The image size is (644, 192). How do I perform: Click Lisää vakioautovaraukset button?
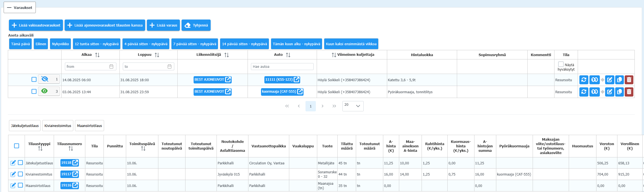pos(36,25)
